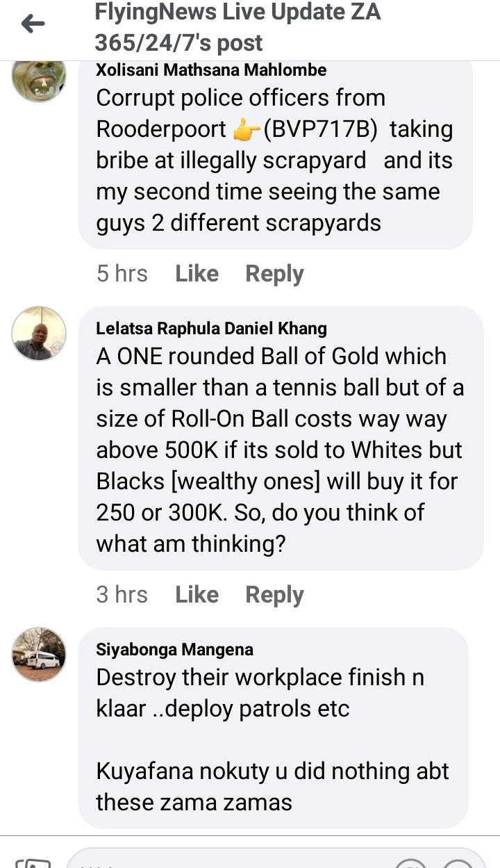The image size is (500, 868).
Task: Tap the back arrow icon
Action: pyautogui.click(x=33, y=25)
